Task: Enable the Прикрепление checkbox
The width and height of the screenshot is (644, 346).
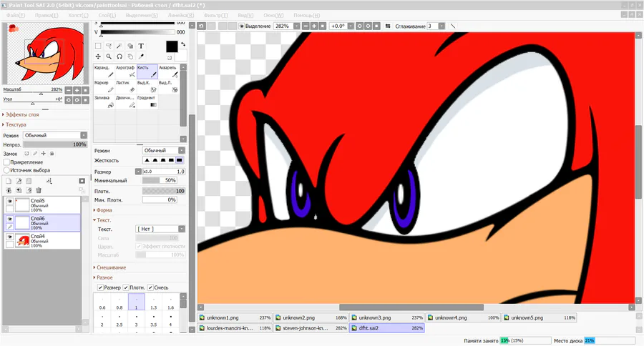Action: (x=6, y=162)
